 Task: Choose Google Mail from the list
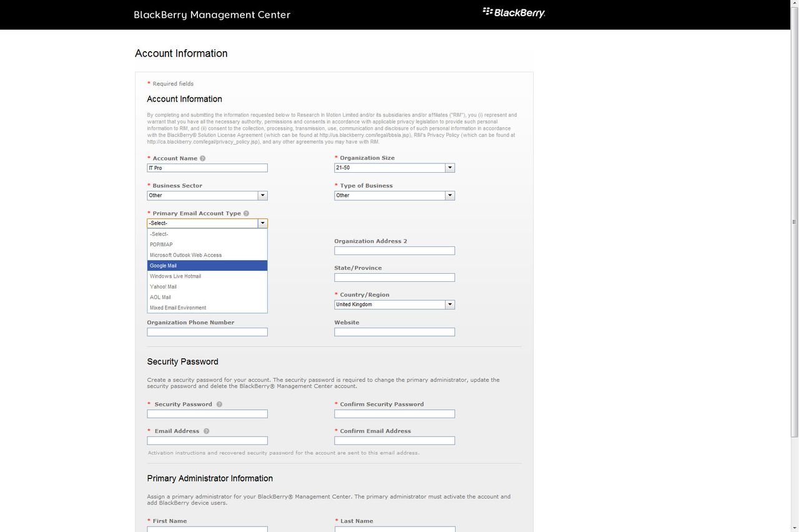207,266
